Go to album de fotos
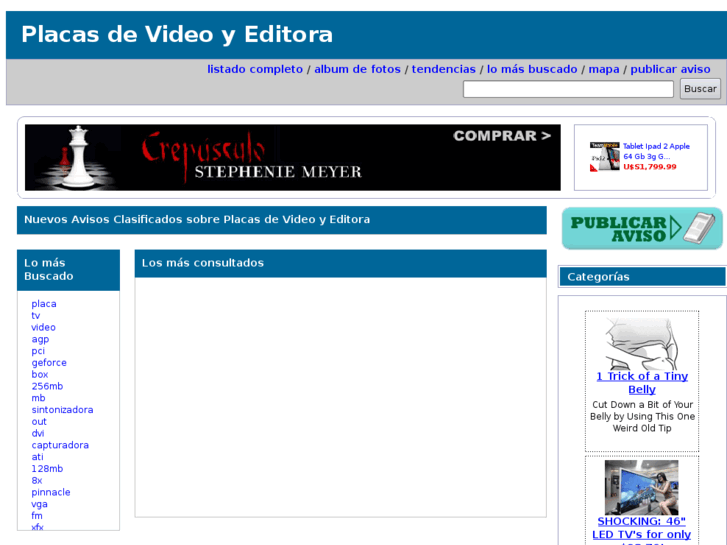 tap(357, 69)
